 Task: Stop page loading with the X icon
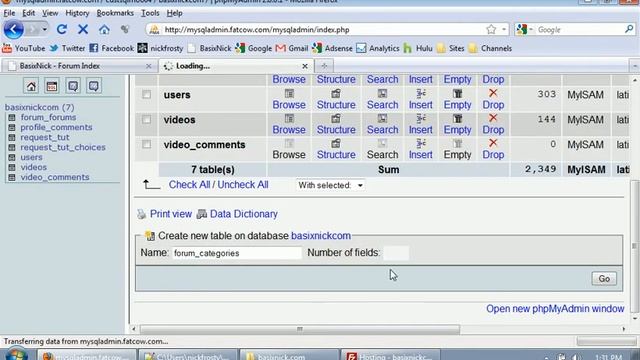83,29
